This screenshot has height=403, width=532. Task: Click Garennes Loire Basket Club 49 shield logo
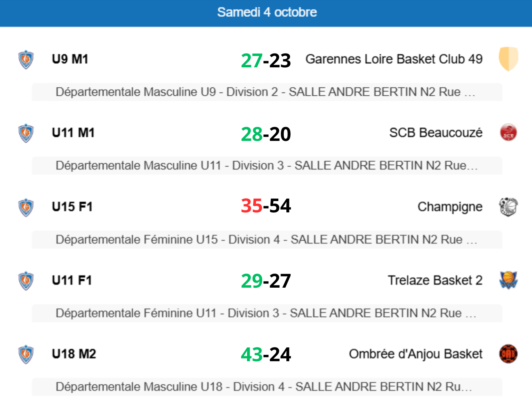coord(508,59)
